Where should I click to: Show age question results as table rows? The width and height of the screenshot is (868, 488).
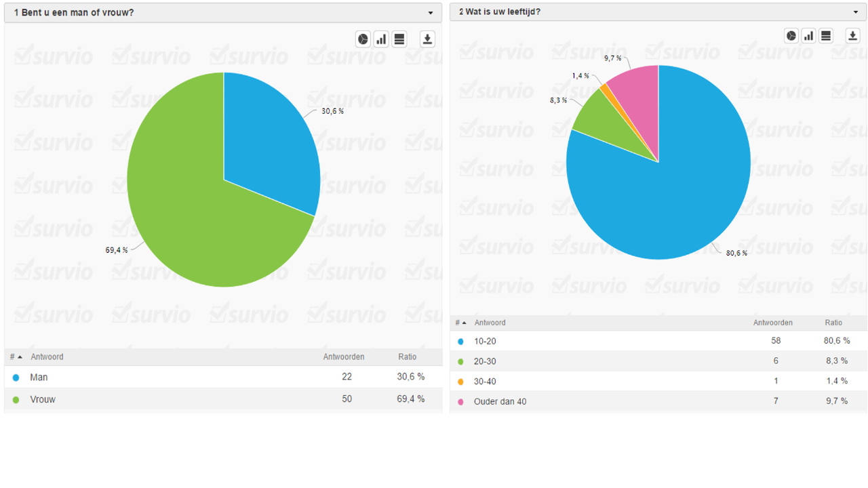(x=826, y=36)
